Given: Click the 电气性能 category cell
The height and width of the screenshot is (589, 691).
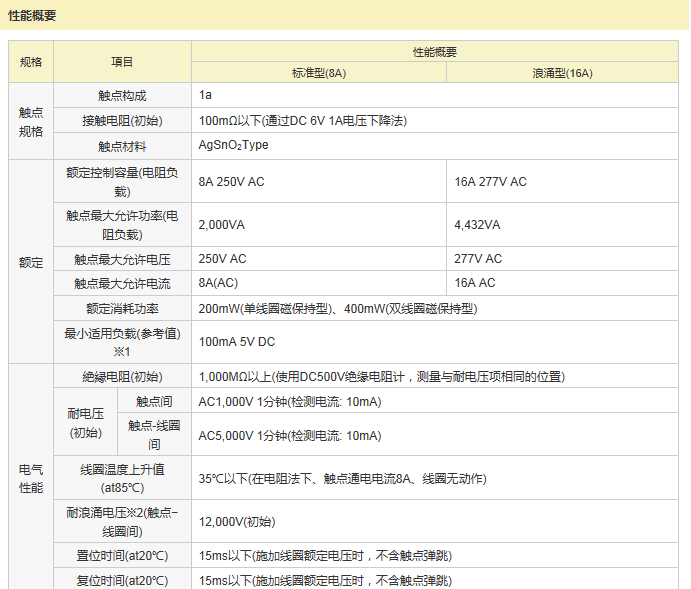Looking at the screenshot, I should tap(31, 478).
